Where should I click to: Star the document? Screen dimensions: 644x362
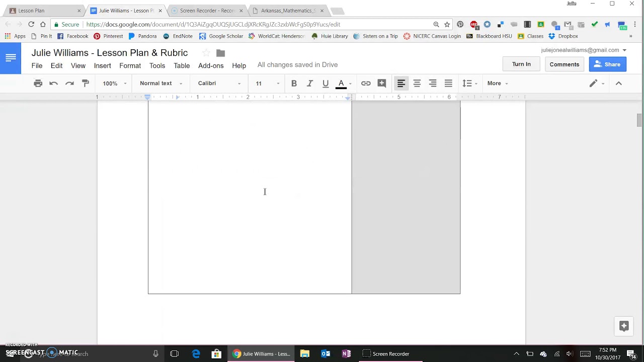[206, 53]
